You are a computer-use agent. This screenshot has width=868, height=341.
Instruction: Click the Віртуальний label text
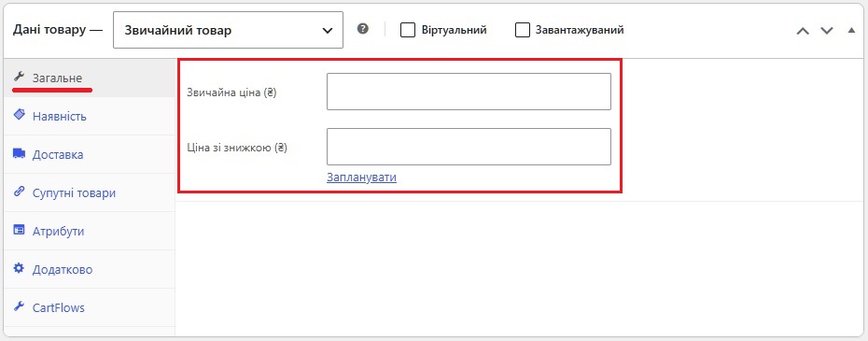pos(454,30)
